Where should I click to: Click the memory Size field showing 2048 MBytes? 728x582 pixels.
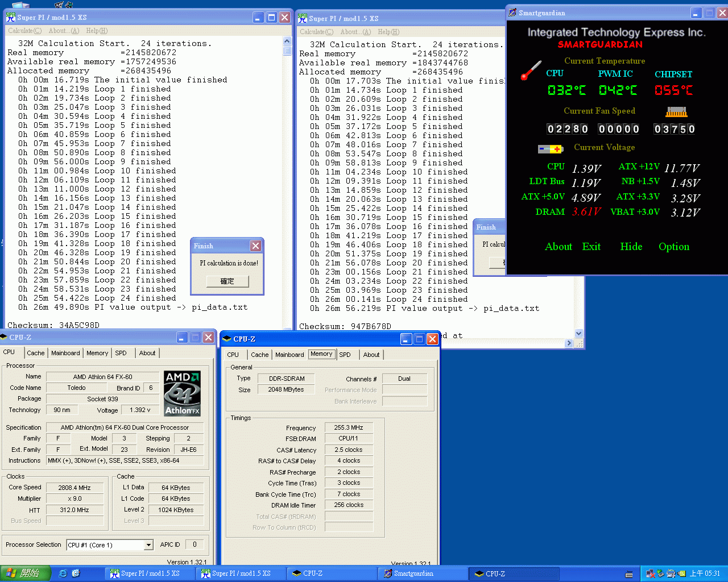pos(286,389)
